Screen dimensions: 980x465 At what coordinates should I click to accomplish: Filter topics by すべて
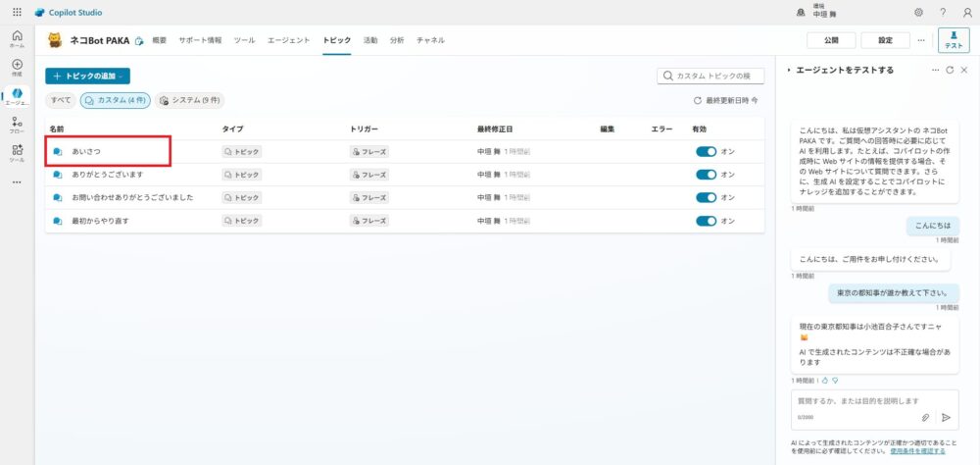tap(61, 100)
